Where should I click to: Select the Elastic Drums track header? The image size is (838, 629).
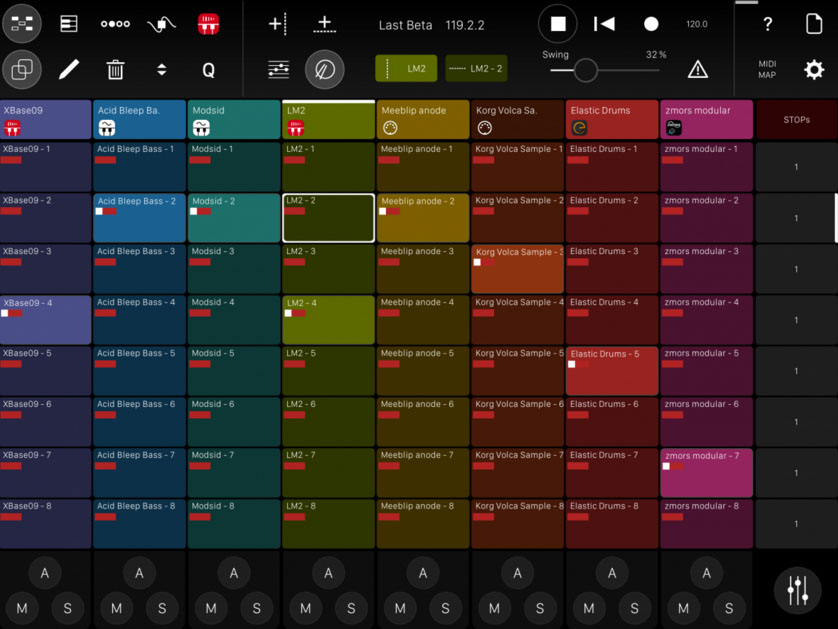[612, 119]
